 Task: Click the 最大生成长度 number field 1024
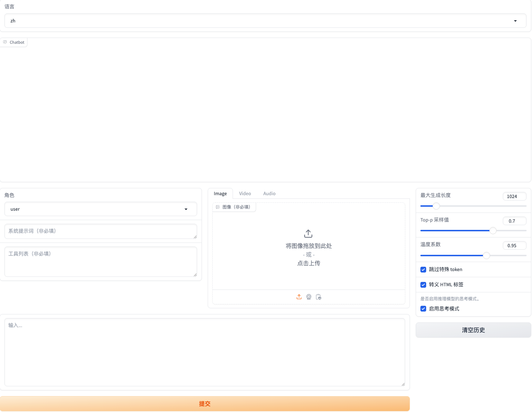click(x=515, y=196)
